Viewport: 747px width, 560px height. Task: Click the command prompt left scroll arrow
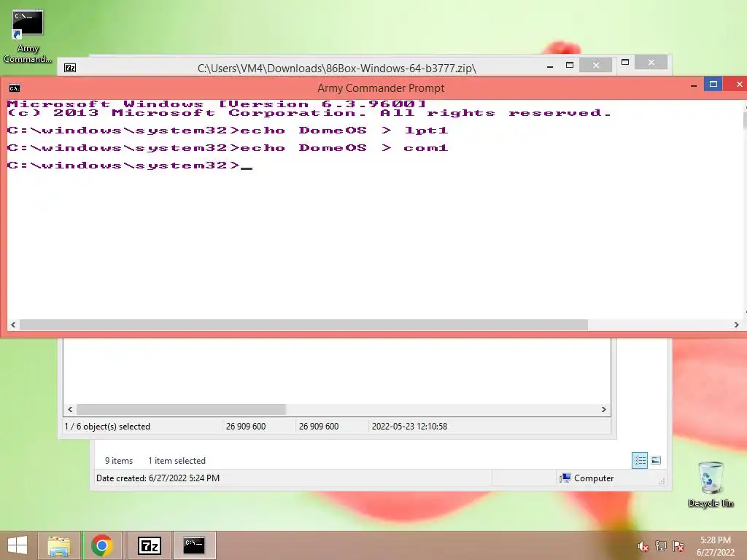tap(13, 324)
